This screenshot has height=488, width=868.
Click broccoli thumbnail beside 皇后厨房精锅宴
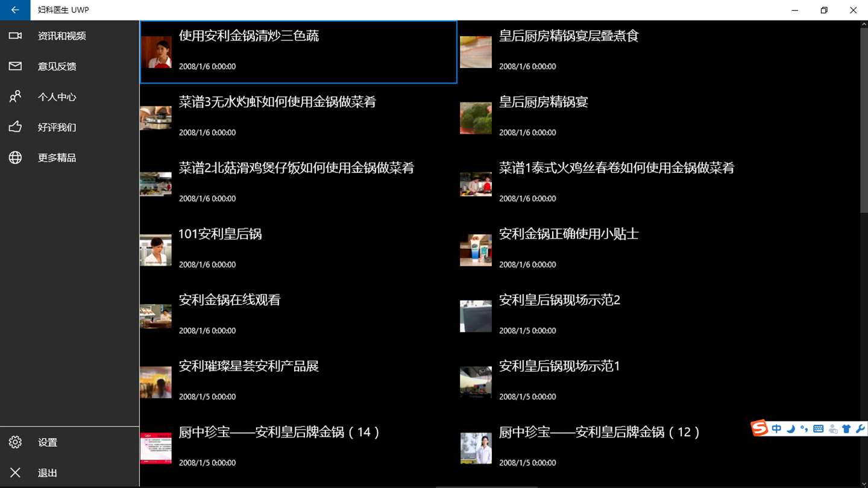point(476,118)
